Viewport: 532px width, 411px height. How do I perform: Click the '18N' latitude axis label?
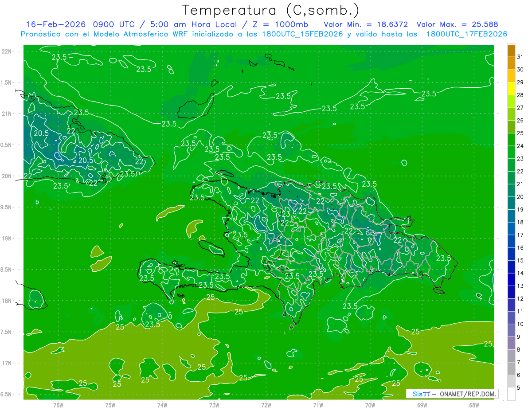(x=6, y=301)
